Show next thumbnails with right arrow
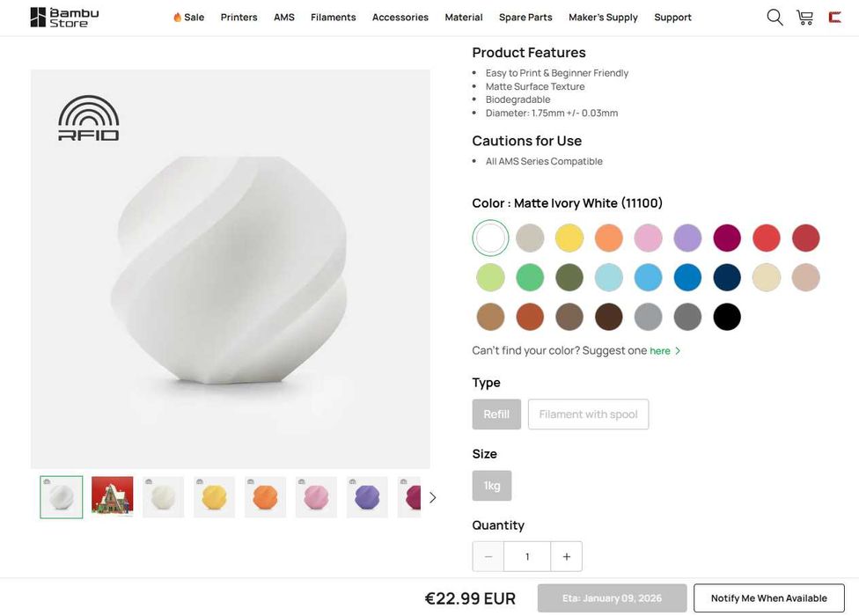The image size is (859, 616). pos(432,497)
